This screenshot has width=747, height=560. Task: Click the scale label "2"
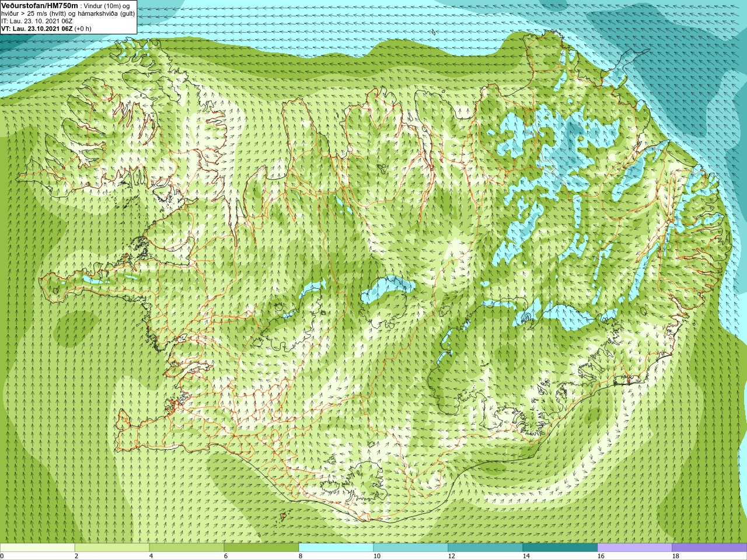pyautogui.click(x=76, y=556)
